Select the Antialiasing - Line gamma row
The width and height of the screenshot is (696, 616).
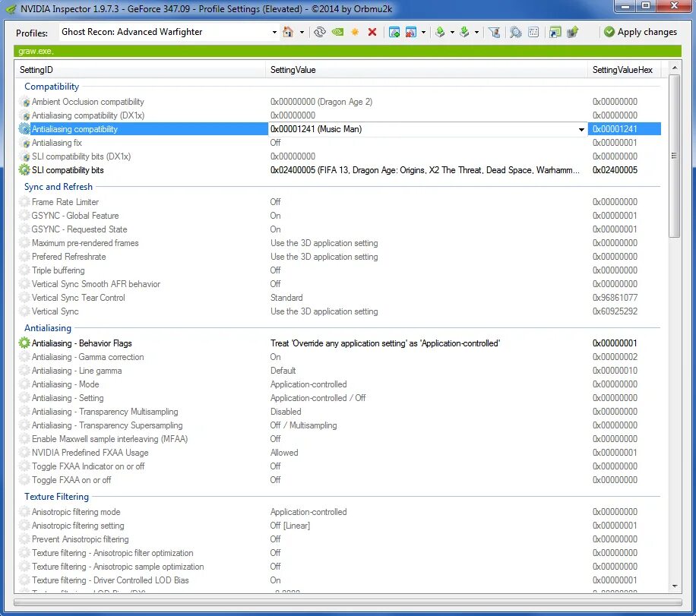pyautogui.click(x=340, y=371)
